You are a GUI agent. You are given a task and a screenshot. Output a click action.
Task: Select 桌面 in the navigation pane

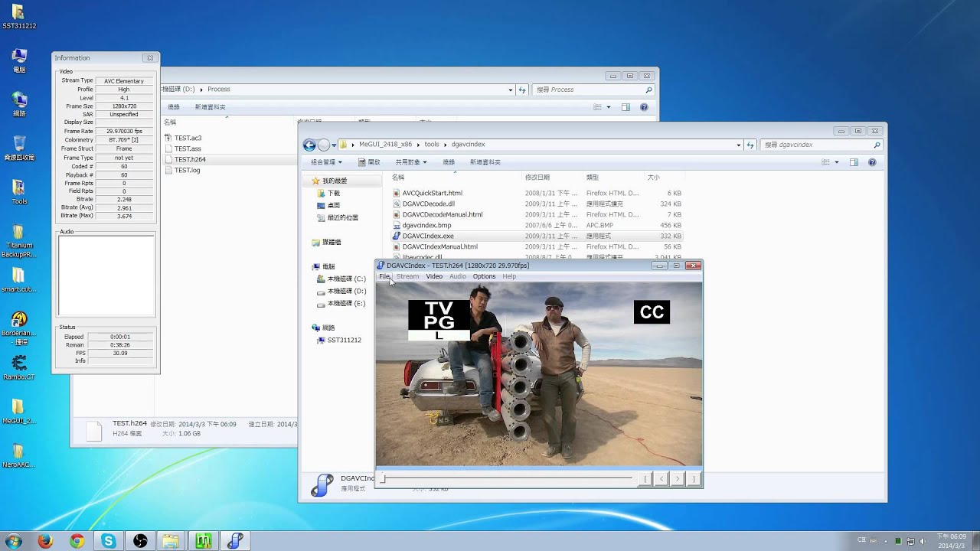334,205
